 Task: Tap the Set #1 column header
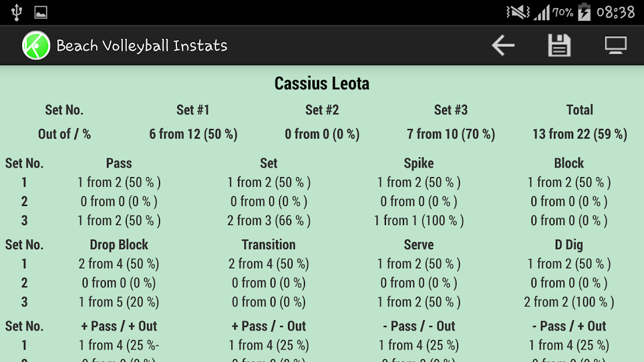pyautogui.click(x=192, y=110)
